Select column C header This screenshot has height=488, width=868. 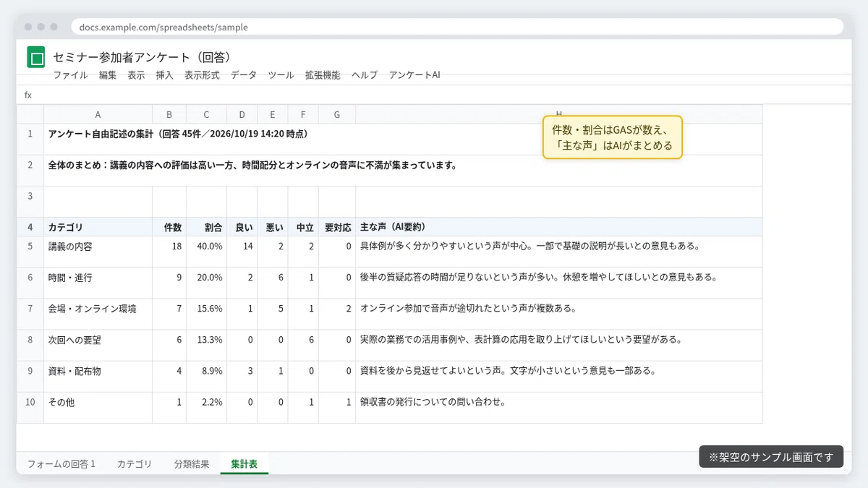pyautogui.click(x=206, y=114)
